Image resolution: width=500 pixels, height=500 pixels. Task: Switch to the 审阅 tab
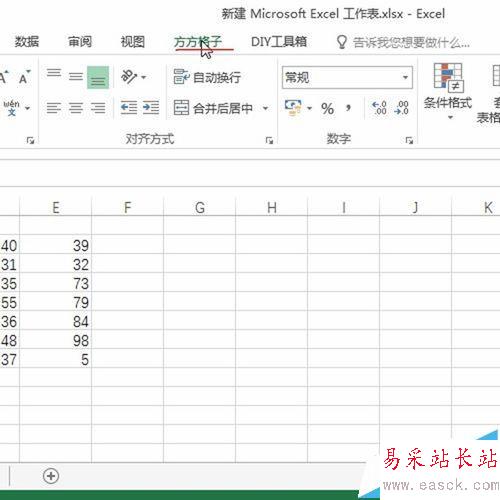coord(80,42)
